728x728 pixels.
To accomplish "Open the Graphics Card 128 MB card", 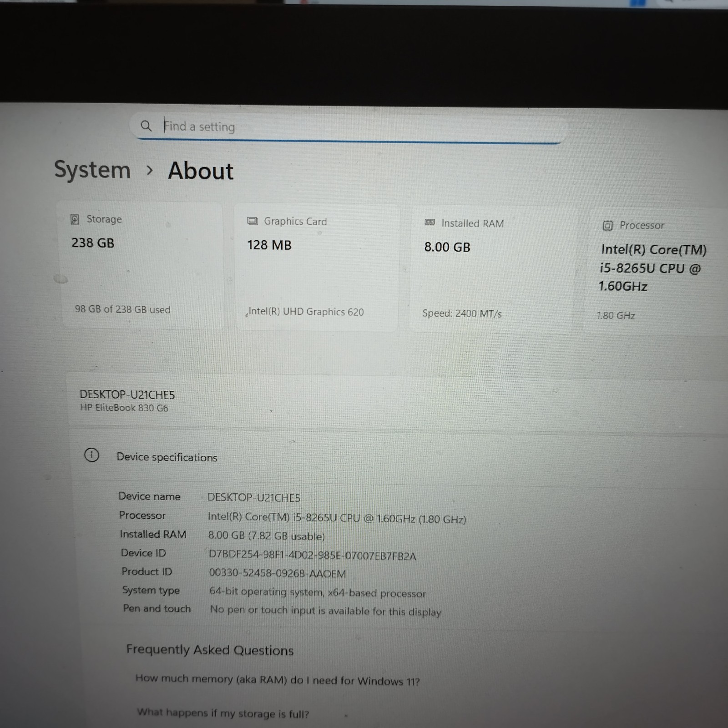I will (x=317, y=267).
